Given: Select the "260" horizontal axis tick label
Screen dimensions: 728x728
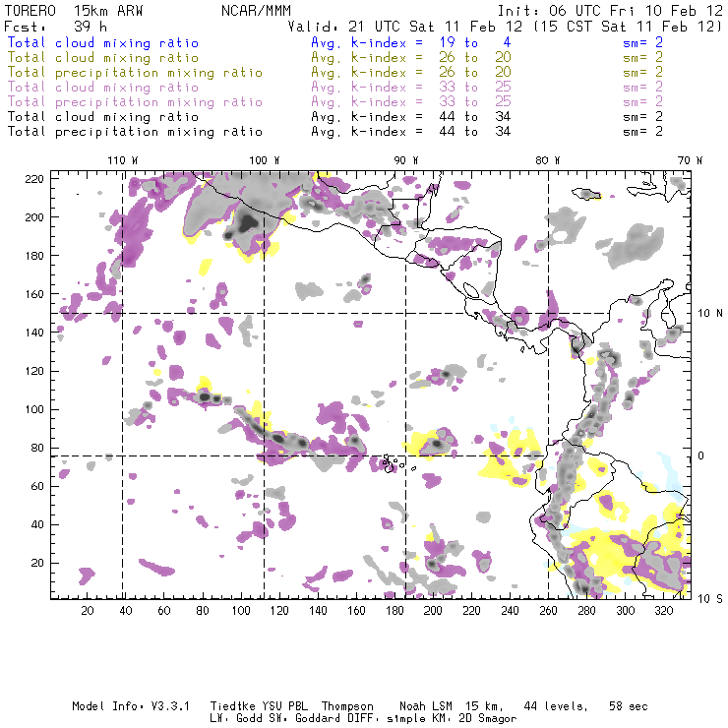Looking at the screenshot, I should (548, 611).
